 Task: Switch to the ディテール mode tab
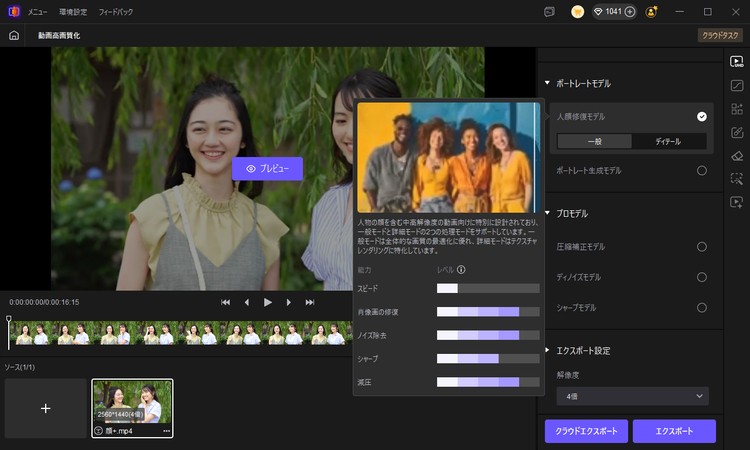[x=668, y=142]
